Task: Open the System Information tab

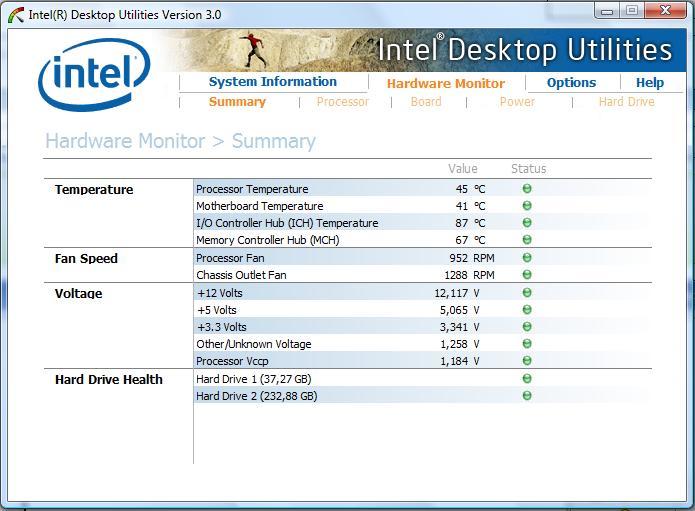Action: [273, 82]
